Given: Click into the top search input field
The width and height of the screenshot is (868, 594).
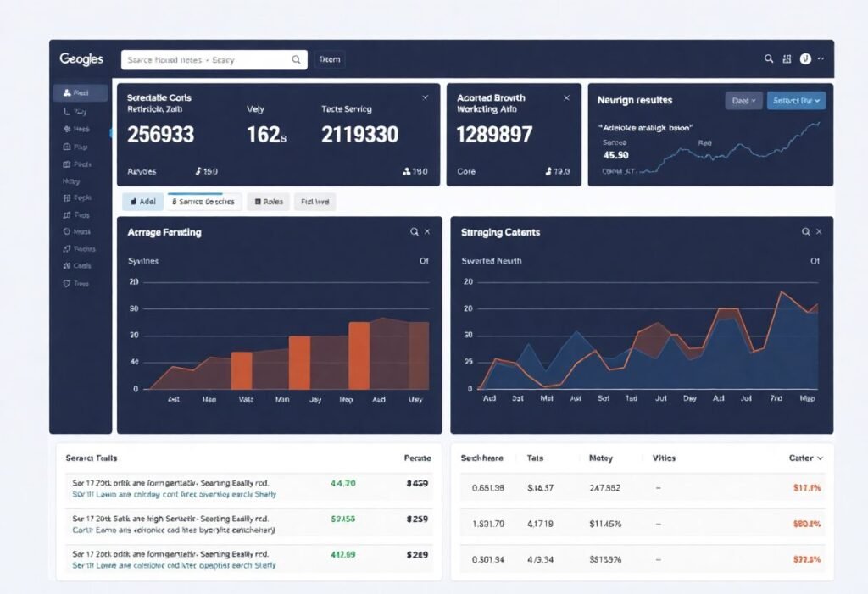Looking at the screenshot, I should point(214,60).
